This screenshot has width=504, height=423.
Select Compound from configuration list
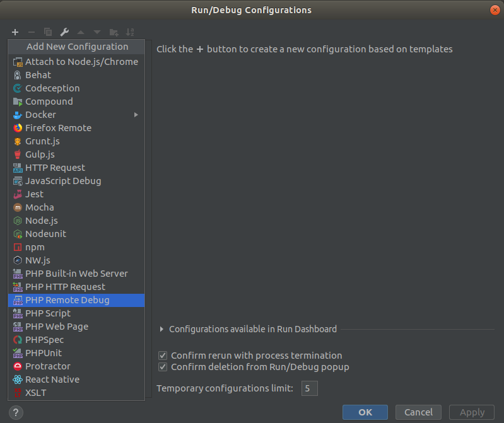pos(76,101)
